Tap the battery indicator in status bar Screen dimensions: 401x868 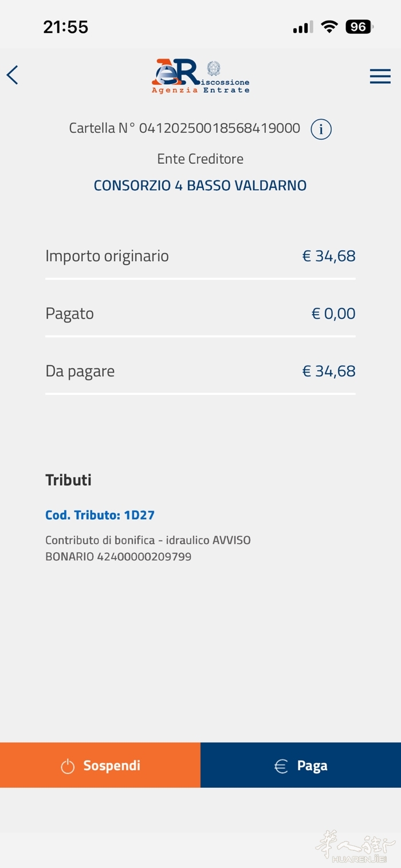(359, 27)
